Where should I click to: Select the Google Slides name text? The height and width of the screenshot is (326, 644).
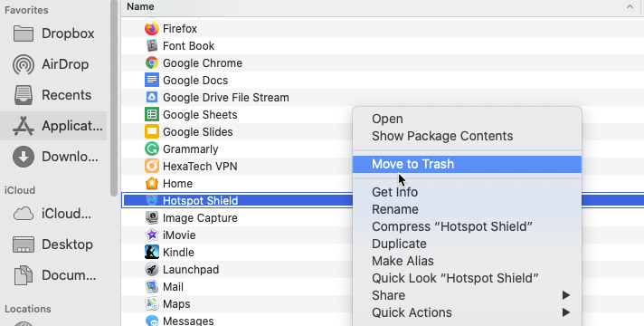click(x=197, y=132)
